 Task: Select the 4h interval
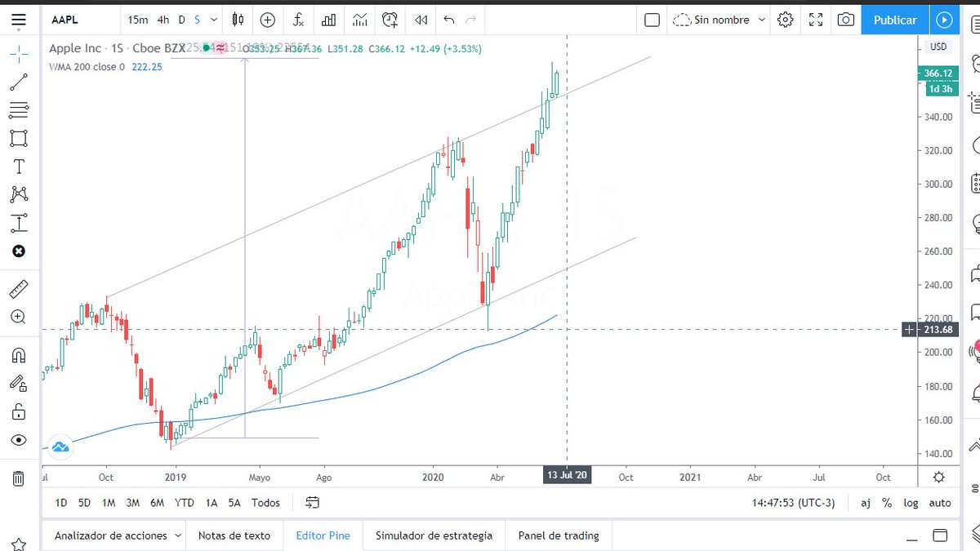164,20
